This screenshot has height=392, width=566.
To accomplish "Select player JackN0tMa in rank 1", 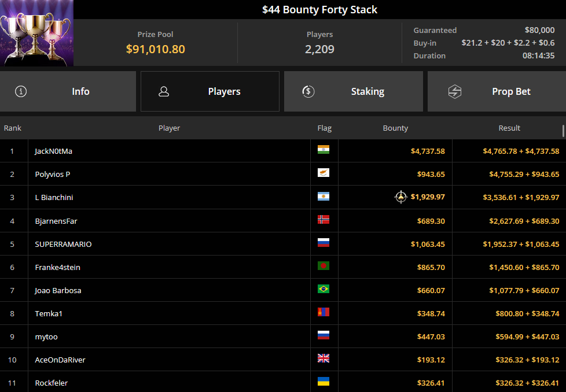I will (x=53, y=151).
